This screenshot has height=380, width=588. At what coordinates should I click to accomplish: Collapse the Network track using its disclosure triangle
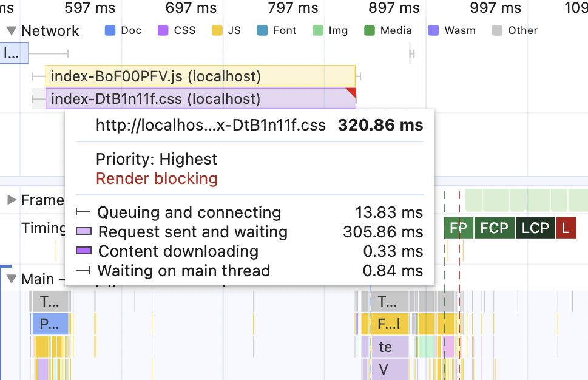click(10, 30)
